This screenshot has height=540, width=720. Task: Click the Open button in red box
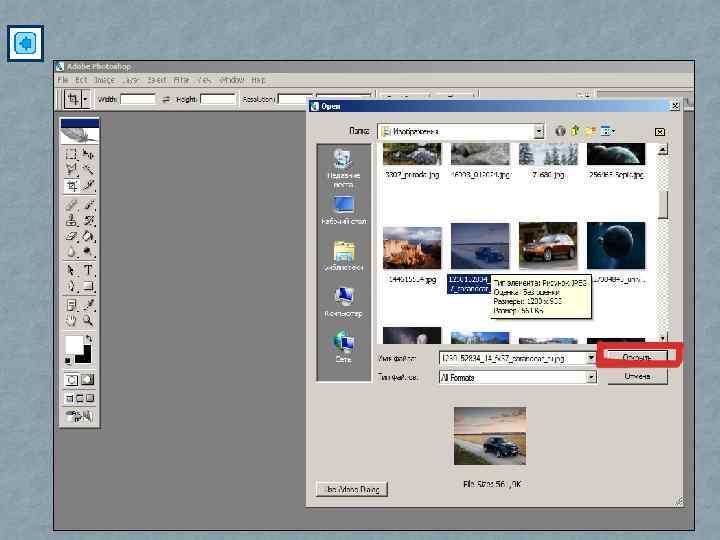coord(638,356)
